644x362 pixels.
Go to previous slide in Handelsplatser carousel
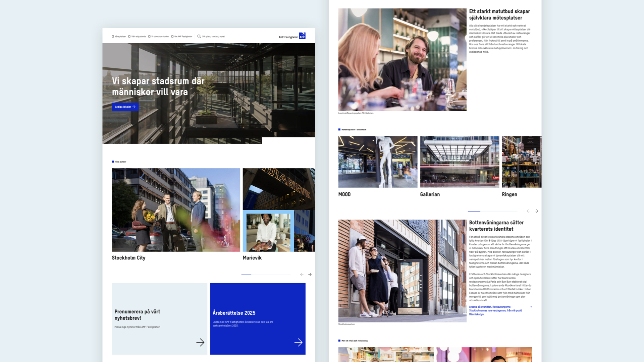coord(528,211)
